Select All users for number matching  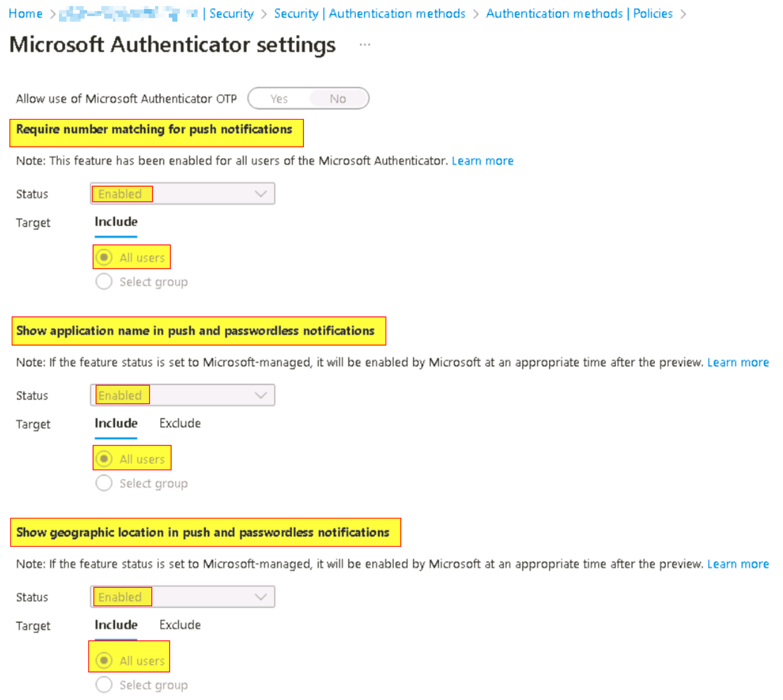(104, 257)
